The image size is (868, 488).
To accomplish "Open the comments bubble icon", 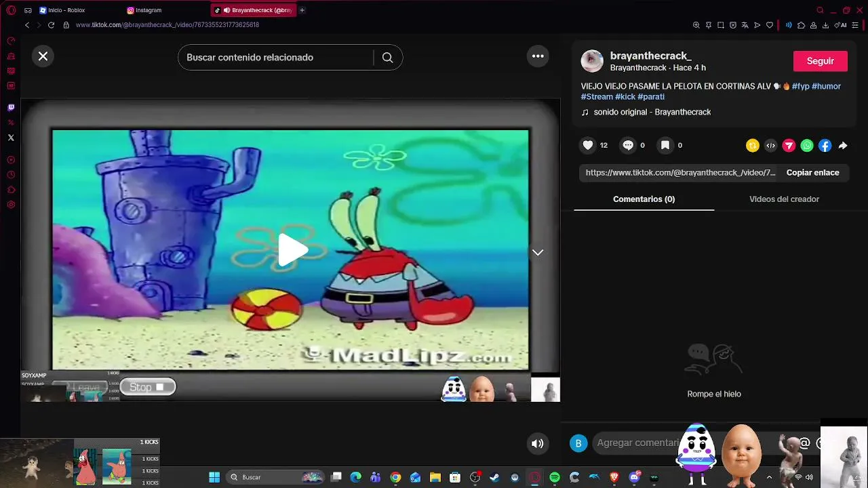I will point(628,145).
